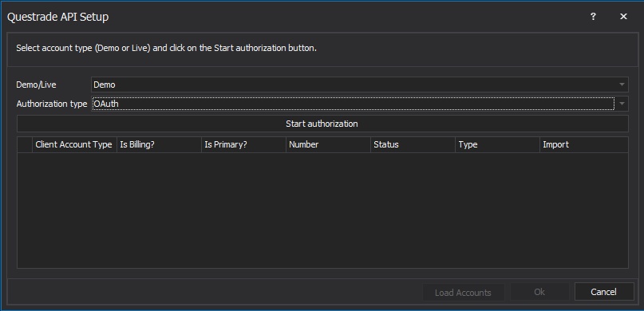The image size is (644, 311).
Task: Sort by Number column header
Action: click(x=329, y=144)
